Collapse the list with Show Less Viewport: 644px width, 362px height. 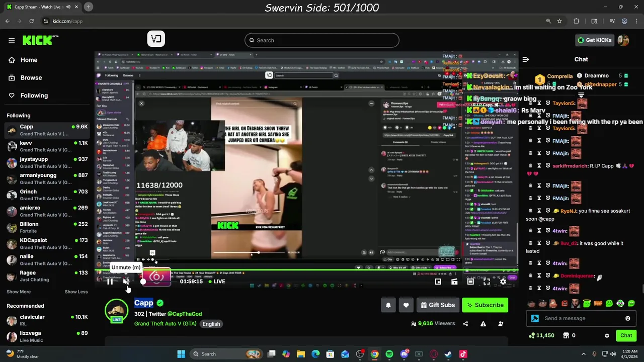76,292
